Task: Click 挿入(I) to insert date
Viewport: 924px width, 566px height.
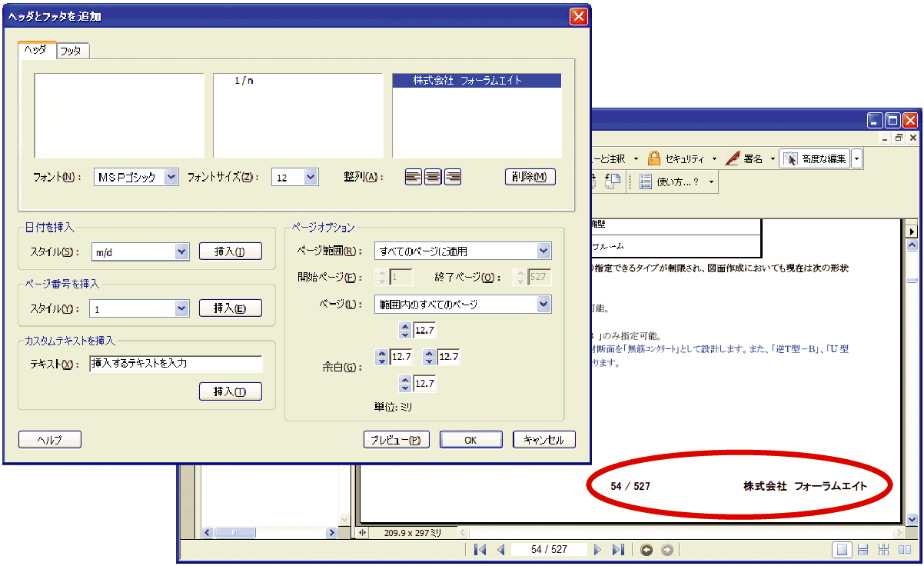Action: (x=230, y=251)
